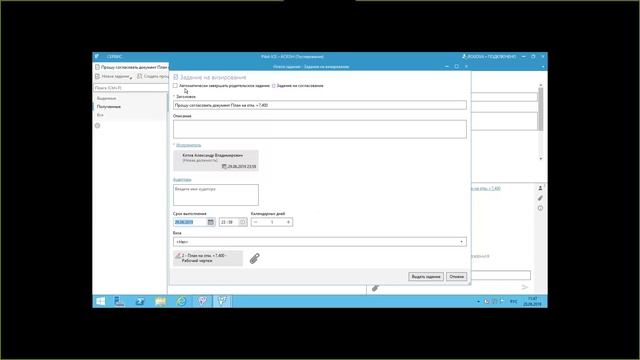The width and height of the screenshot is (640, 360).
Task: Click the message input field in the background window
Action: (x=501, y=276)
